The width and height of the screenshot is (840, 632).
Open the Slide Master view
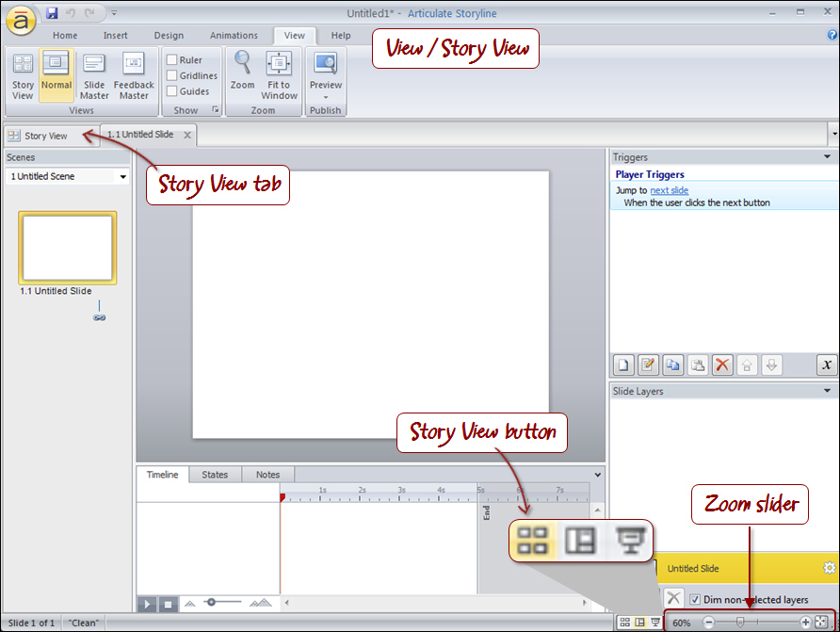pyautogui.click(x=94, y=76)
